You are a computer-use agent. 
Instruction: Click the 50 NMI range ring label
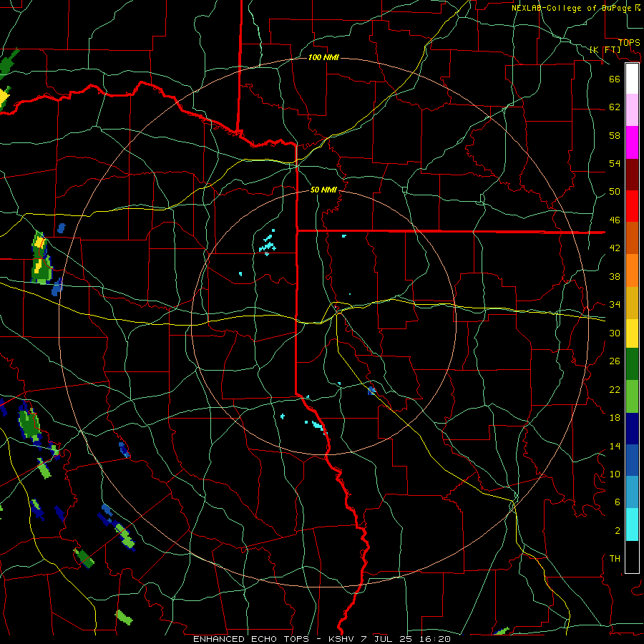click(323, 190)
